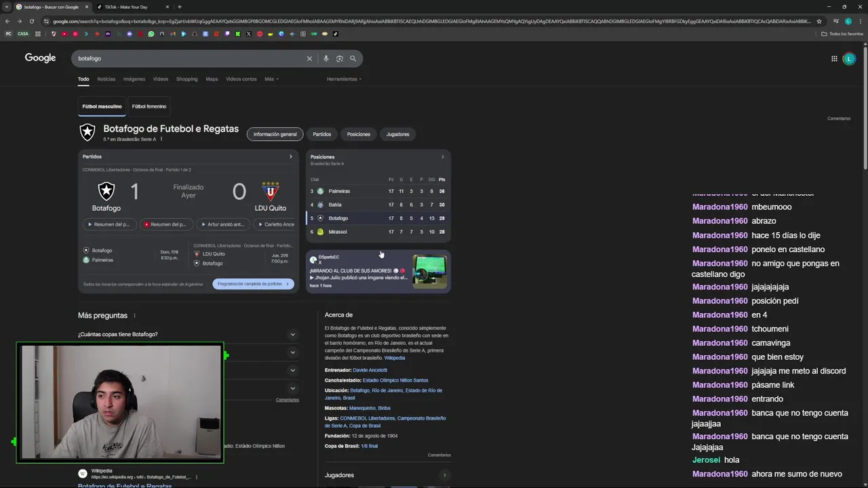Viewport: 868px width, 488px height.
Task: Select the Partidos chip button
Action: (x=322, y=134)
